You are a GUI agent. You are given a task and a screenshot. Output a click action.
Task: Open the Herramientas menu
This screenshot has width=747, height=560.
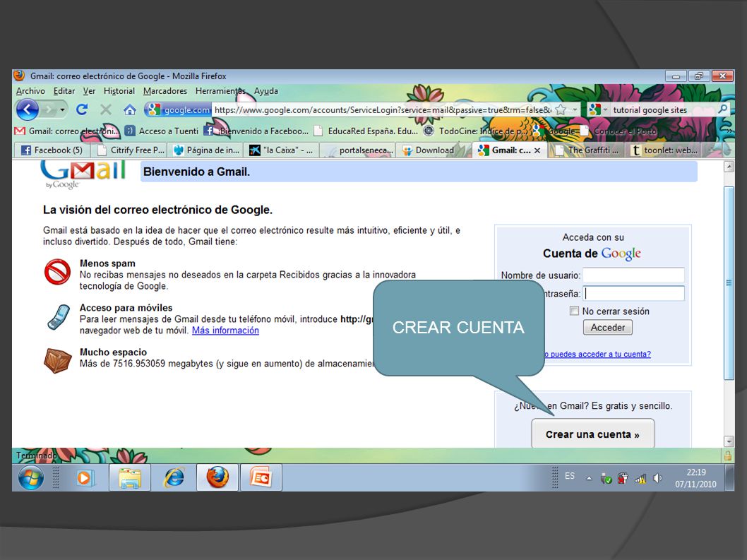pos(220,91)
